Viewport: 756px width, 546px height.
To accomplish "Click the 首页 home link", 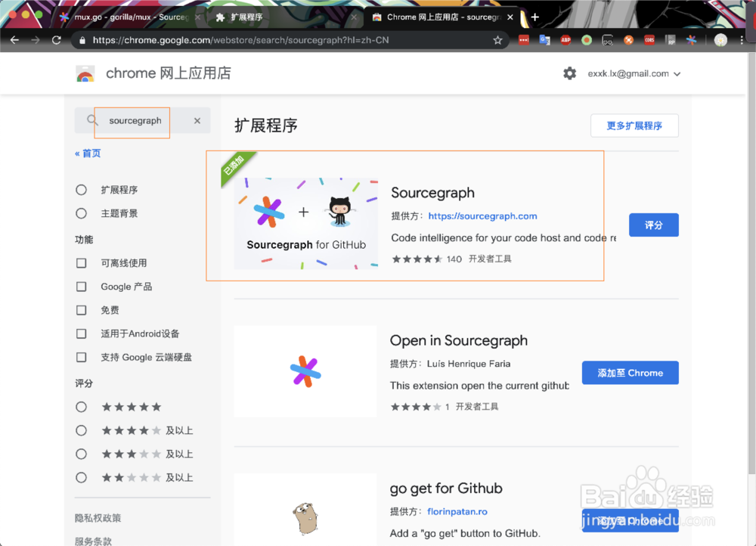I will click(x=88, y=154).
